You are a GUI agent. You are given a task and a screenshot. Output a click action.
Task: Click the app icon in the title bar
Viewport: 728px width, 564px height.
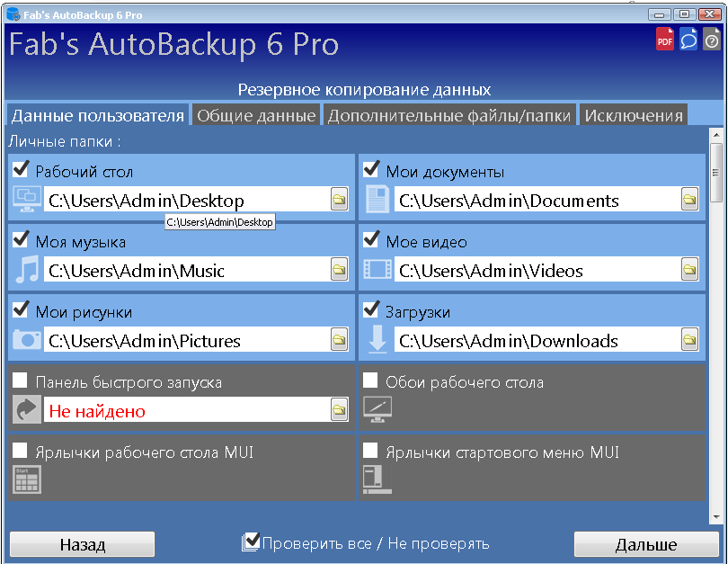pyautogui.click(x=13, y=14)
